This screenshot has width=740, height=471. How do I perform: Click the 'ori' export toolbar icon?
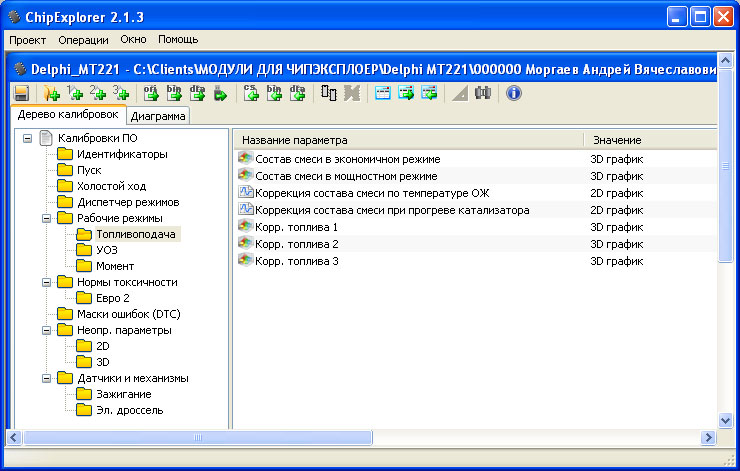pyautogui.click(x=152, y=94)
